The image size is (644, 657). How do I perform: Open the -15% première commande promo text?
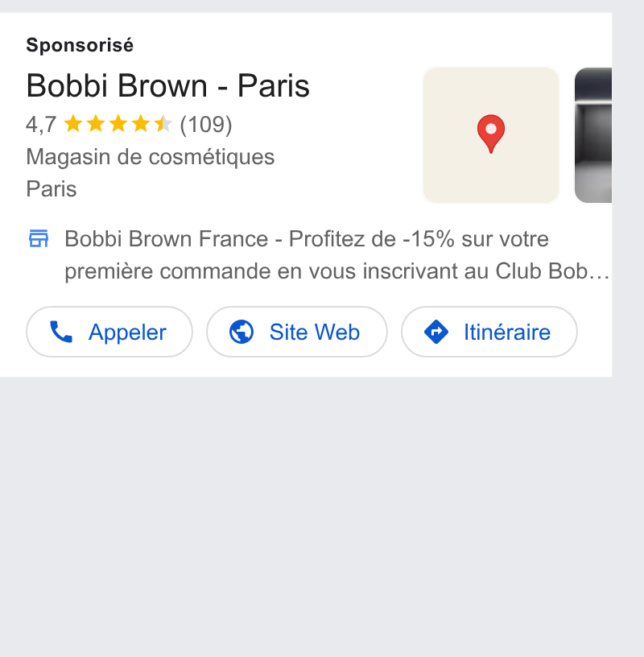337,254
